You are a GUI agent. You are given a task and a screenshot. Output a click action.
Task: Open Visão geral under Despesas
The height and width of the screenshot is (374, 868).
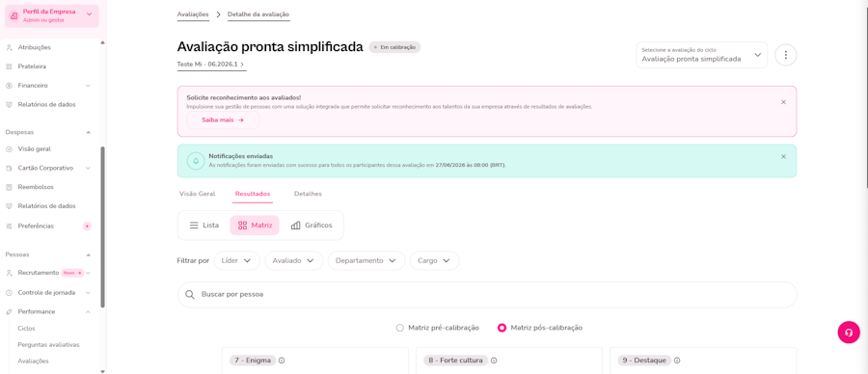pos(35,148)
